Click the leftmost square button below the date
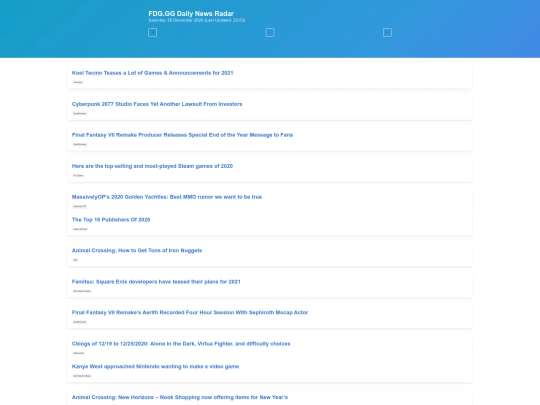 pyautogui.click(x=152, y=32)
